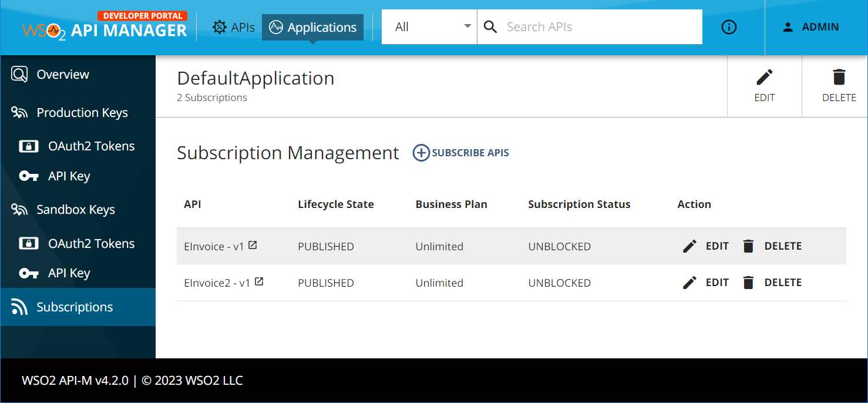Open OAuth2 Tokens under Sandbox Keys
The height and width of the screenshot is (403, 868).
coord(78,244)
